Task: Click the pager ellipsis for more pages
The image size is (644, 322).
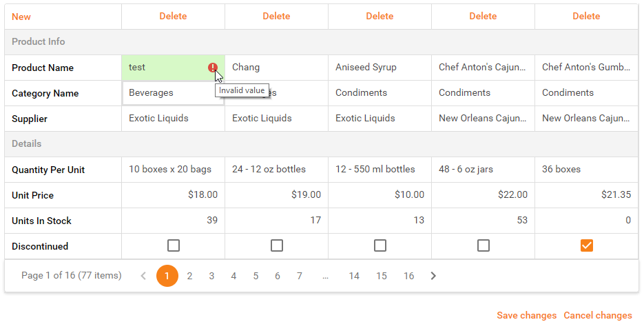Action: point(325,276)
